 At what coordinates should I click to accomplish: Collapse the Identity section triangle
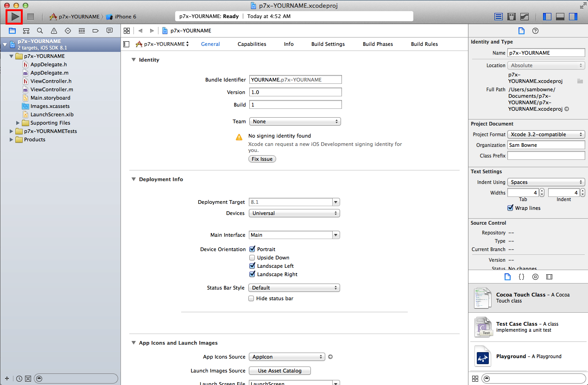click(133, 60)
